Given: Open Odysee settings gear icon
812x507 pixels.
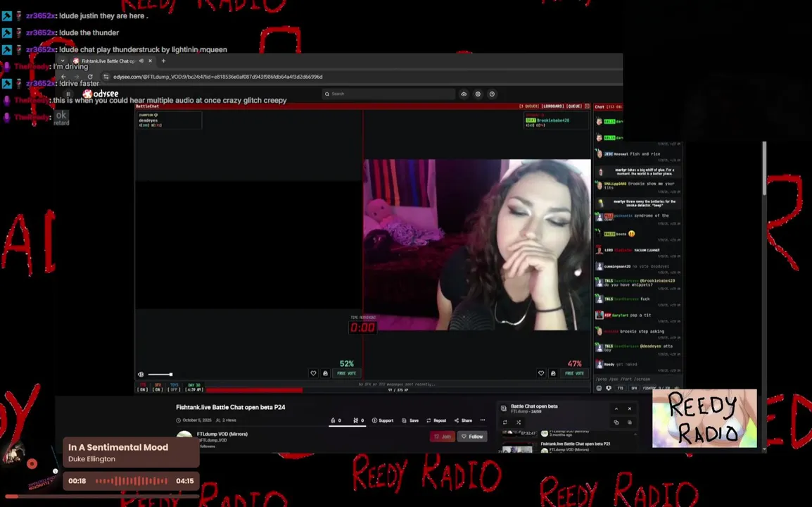Looking at the screenshot, I should (478, 94).
